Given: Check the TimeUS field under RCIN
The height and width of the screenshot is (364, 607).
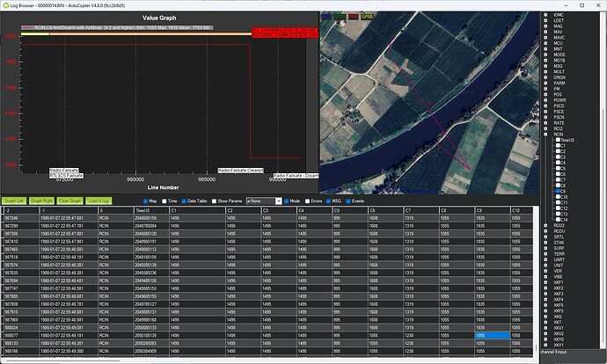Looking at the screenshot, I should (x=558, y=140).
